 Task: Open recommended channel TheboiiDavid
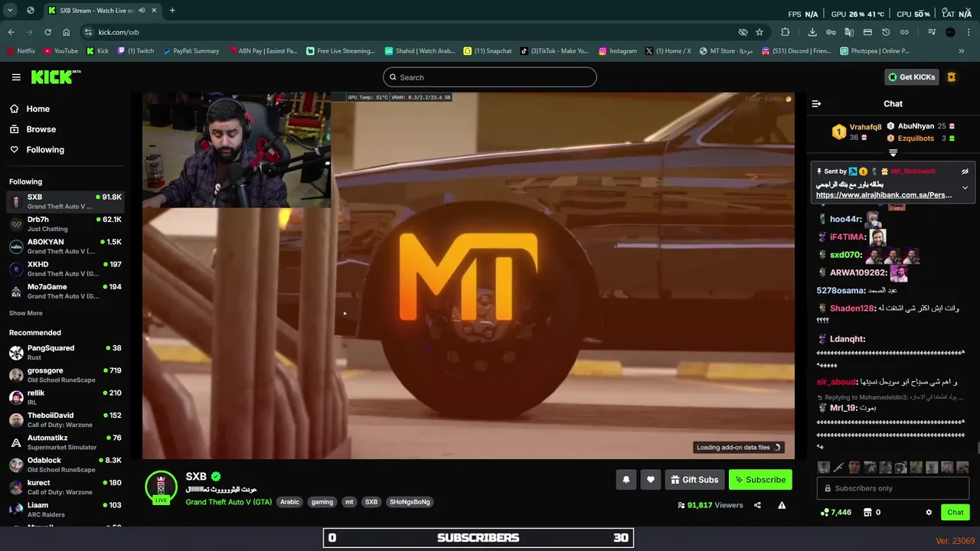point(64,420)
